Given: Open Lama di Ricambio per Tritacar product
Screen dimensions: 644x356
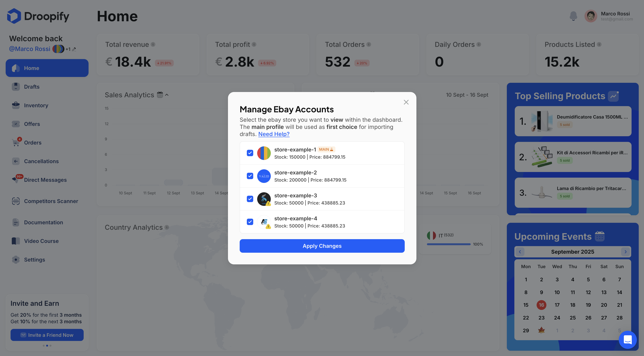Looking at the screenshot, I should [573, 192].
